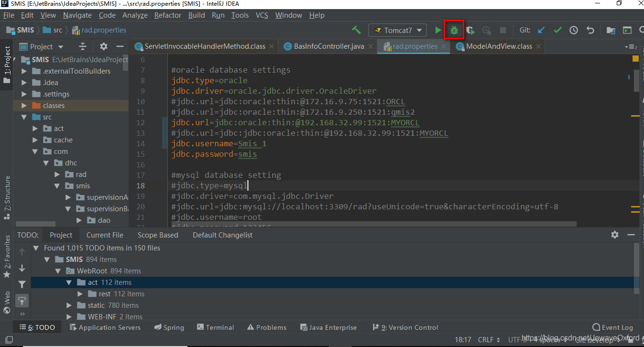Screen dimensions: 644x347
Task: Click previous TODO up arrow icon
Action: [22, 252]
